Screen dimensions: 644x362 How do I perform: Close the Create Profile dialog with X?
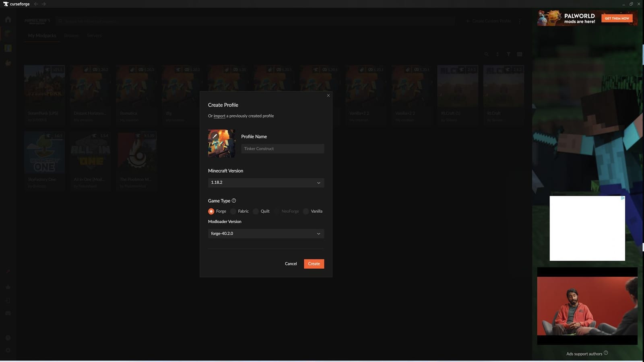click(x=328, y=95)
